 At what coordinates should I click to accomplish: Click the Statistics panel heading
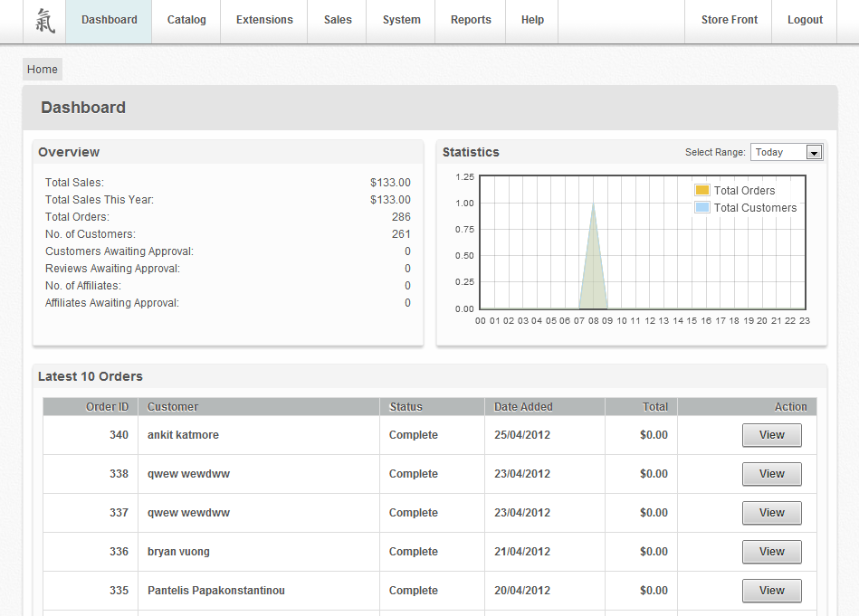click(x=471, y=152)
